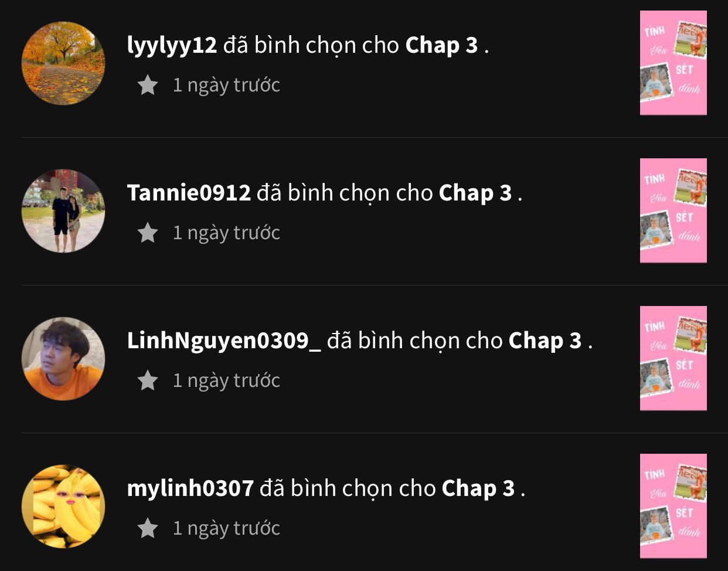Visit the LinhNguyen0309_ profile link
Screen dimensions: 728x571
tap(224, 341)
